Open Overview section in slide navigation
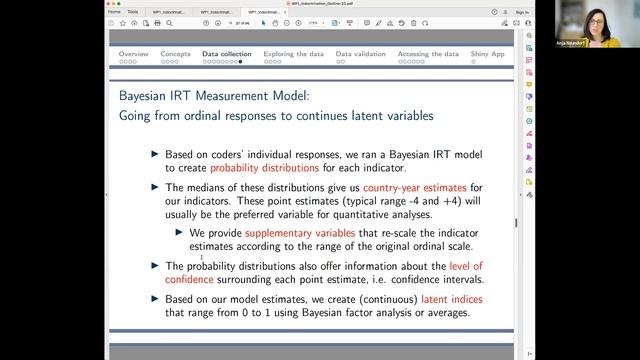Image resolution: width=640 pixels, height=360 pixels. 133,54
